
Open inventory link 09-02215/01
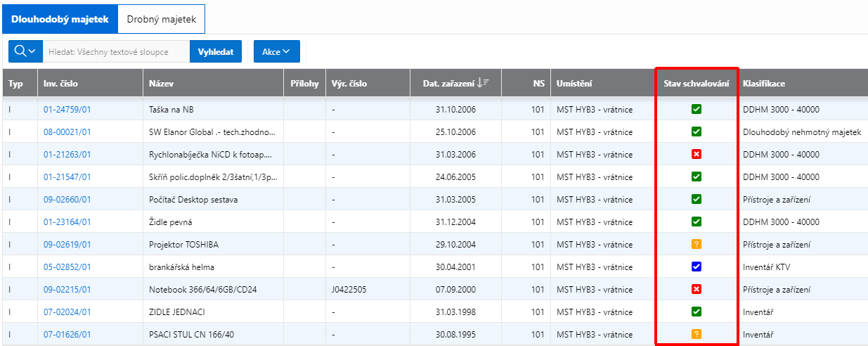point(67,290)
